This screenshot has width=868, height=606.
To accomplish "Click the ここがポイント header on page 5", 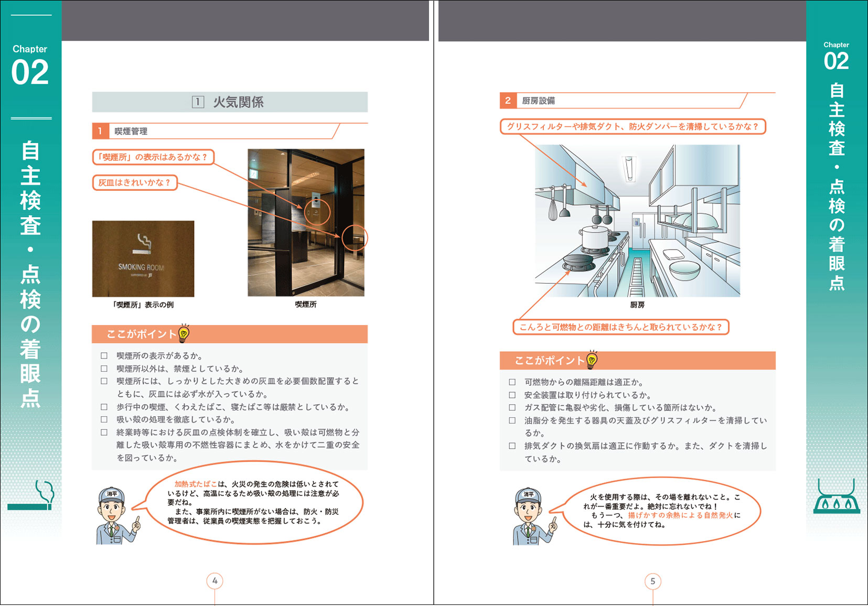I will pos(637,361).
